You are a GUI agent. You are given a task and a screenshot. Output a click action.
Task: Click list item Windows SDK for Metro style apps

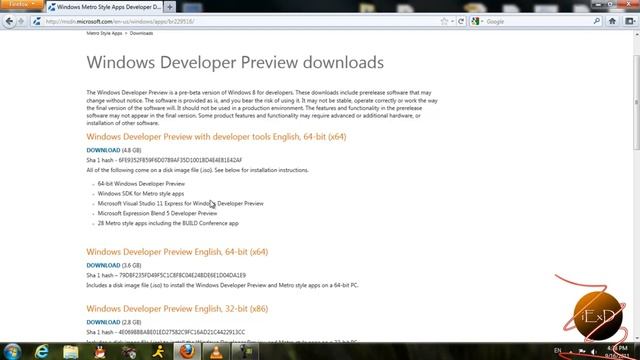141,193
